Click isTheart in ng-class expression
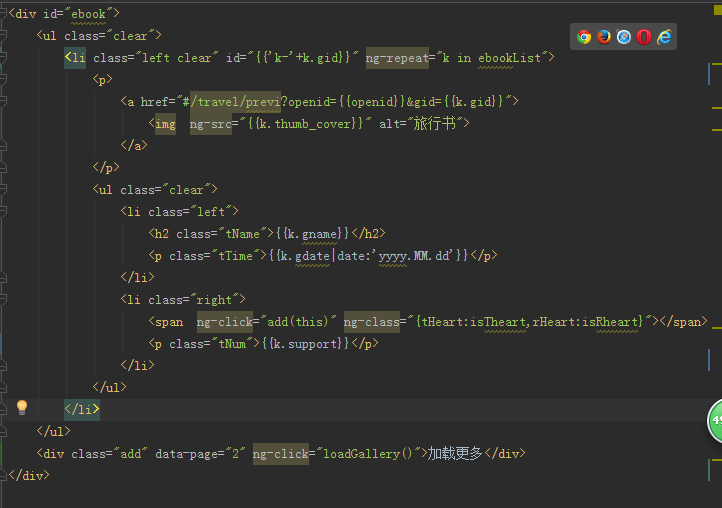 point(500,322)
